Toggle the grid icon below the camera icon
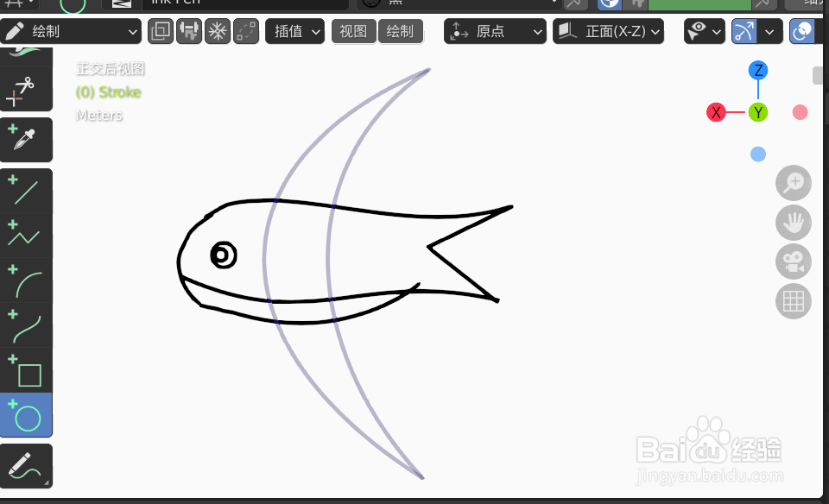 point(794,301)
